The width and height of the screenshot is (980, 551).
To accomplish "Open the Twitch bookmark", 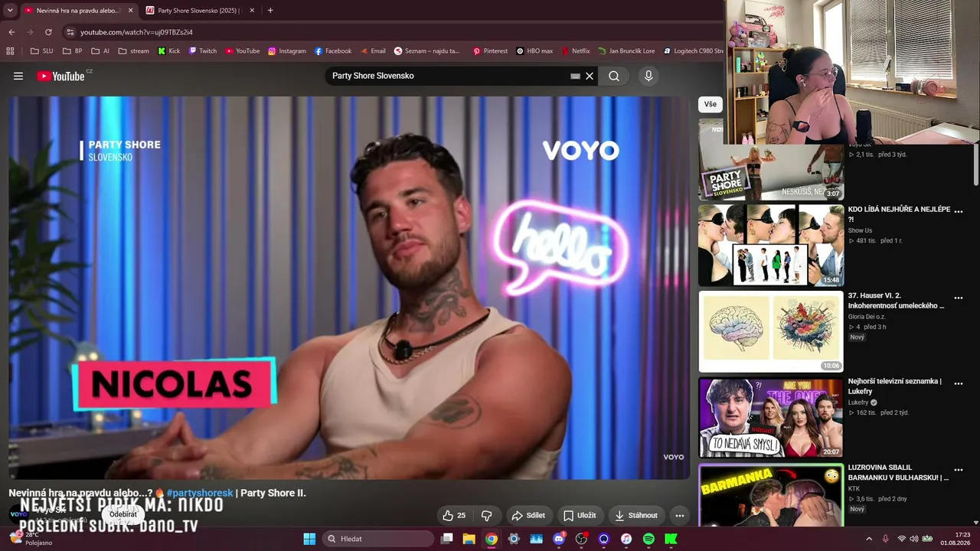I will (x=202, y=51).
